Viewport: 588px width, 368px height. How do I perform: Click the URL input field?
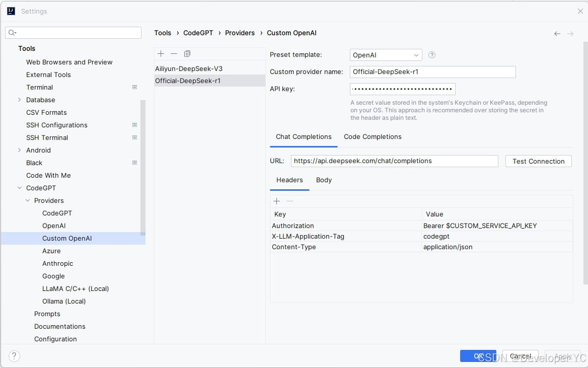tap(394, 161)
